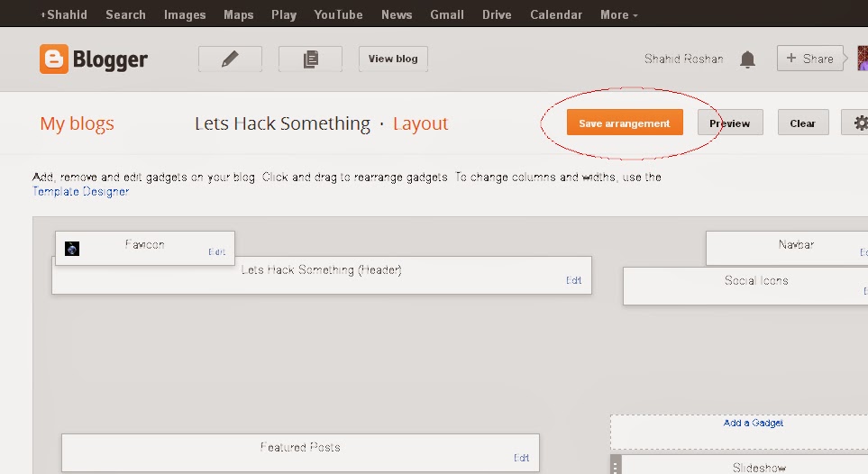Open +Shahid in Google bar
Image resolution: width=868 pixels, height=474 pixels.
pos(64,15)
